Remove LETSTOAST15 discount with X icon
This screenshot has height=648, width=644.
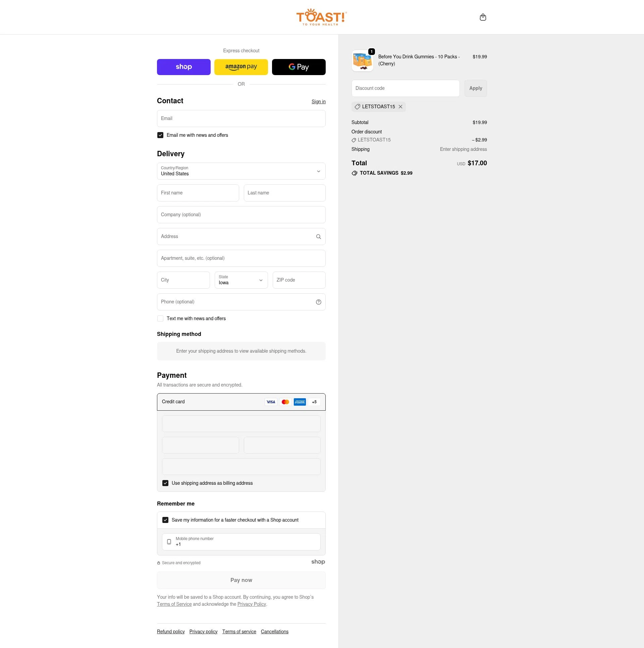[400, 107]
